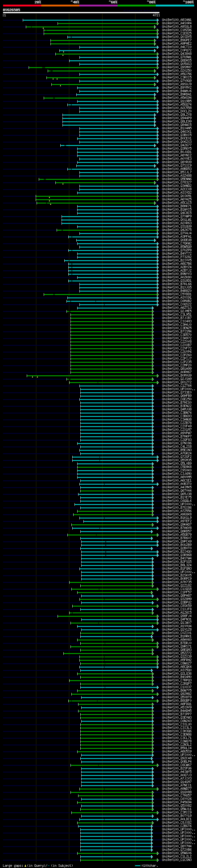Viewport: 197px width, 868px height.
Task: Select the UniRef100_Q733E0 label
Action: pos(176,393)
